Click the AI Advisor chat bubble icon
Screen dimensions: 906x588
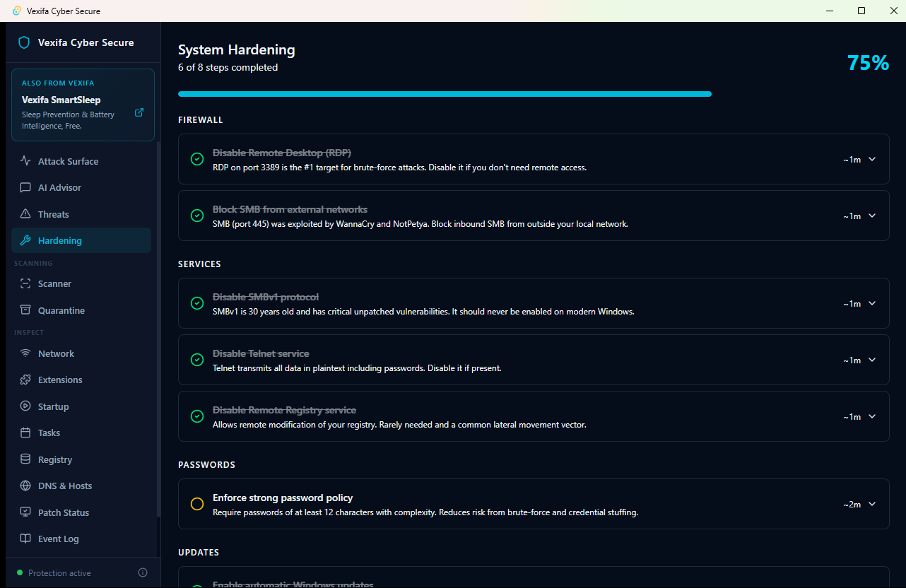(x=25, y=187)
